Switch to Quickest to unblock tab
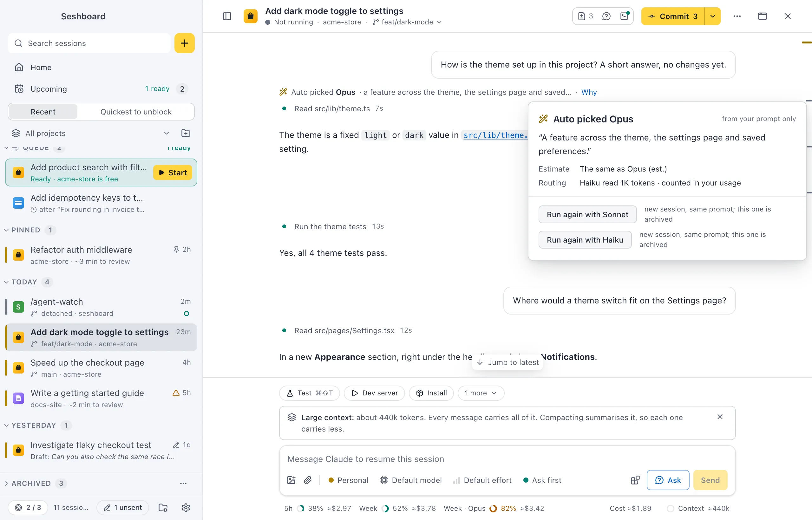This screenshot has height=520, width=812. (x=136, y=112)
